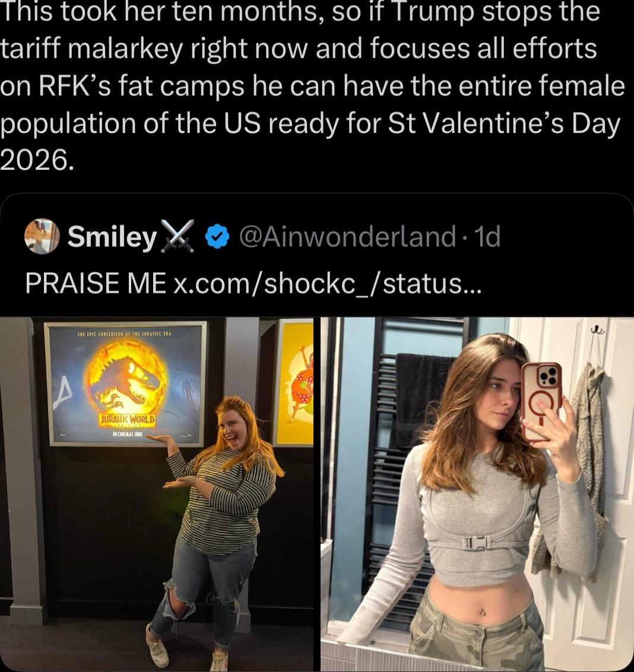
Task: Click the crossed swords emoji
Action: [177, 236]
